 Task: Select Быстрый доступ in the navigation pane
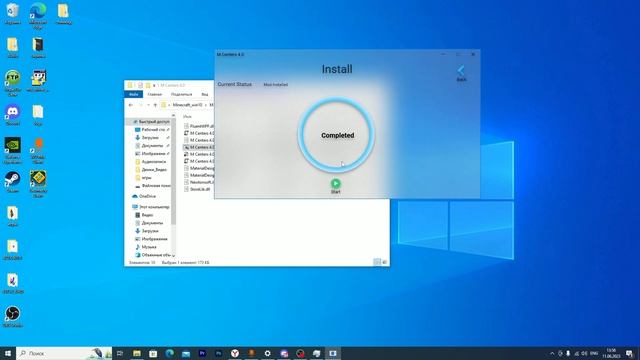click(x=151, y=122)
